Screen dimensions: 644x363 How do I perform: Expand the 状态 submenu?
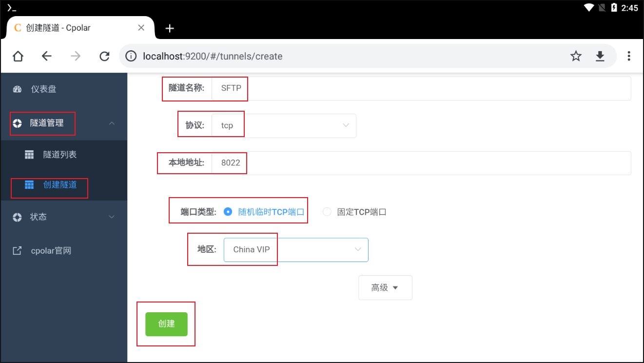click(x=112, y=217)
